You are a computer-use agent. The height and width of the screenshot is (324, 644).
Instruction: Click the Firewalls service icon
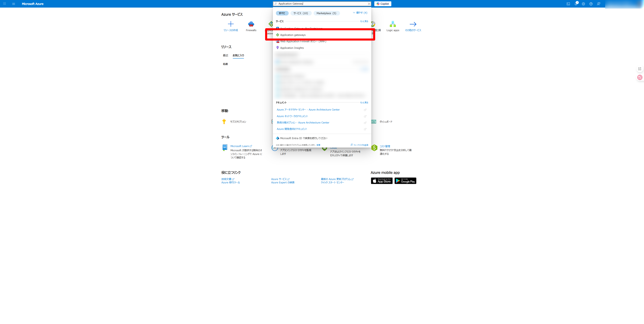coord(251,24)
